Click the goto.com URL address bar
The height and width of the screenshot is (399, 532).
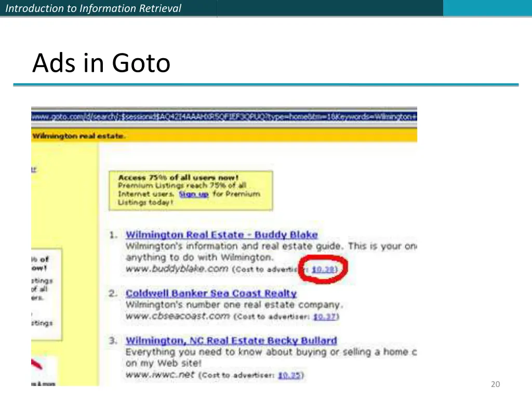point(224,117)
